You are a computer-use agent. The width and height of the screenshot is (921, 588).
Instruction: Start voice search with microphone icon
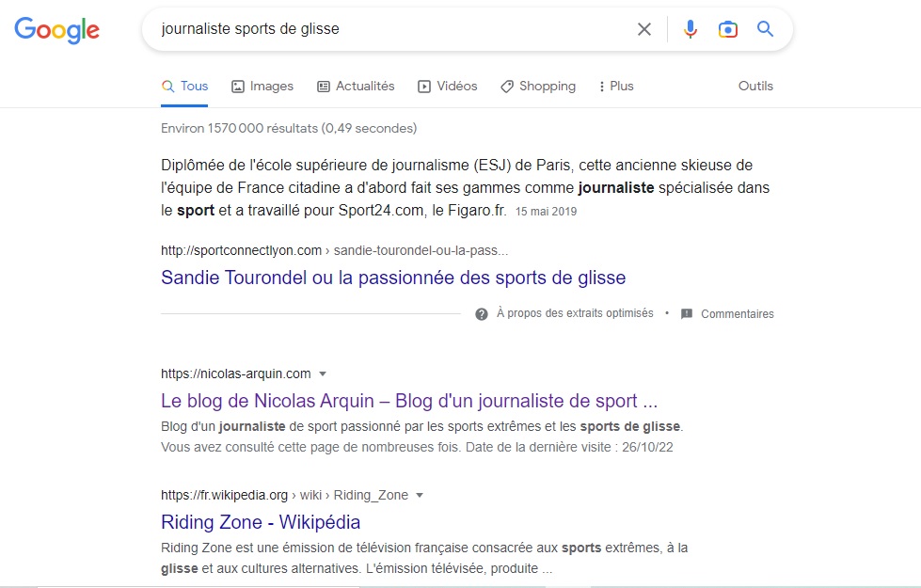691,29
